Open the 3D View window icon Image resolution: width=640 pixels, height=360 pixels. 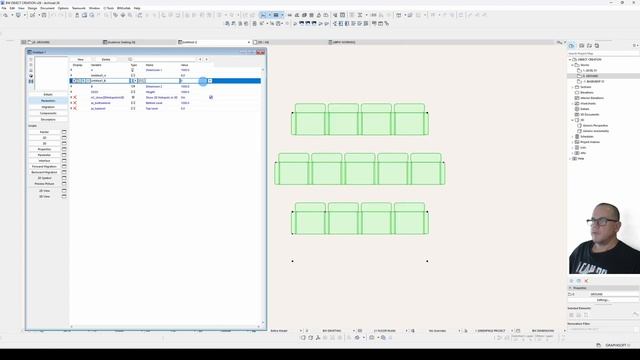[x=64, y=196]
